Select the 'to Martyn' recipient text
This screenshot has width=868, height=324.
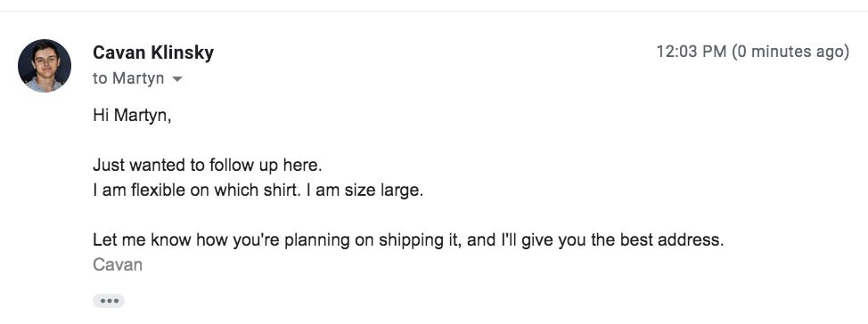tap(128, 78)
